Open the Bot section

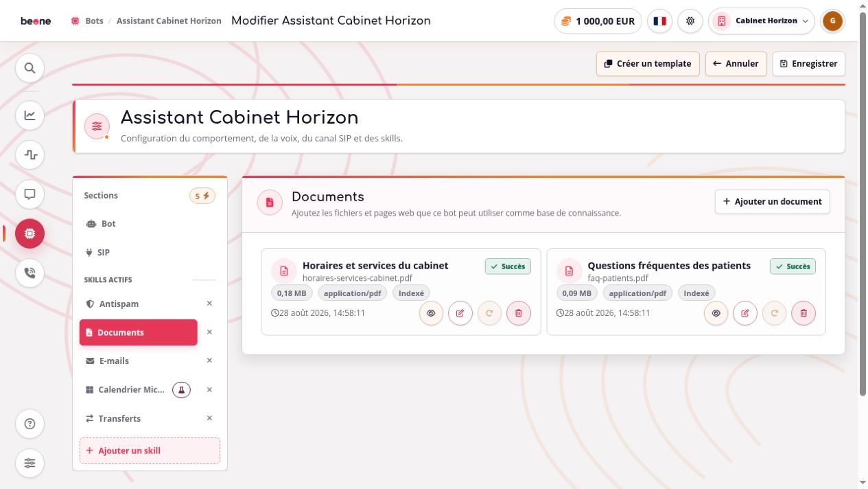click(150, 224)
